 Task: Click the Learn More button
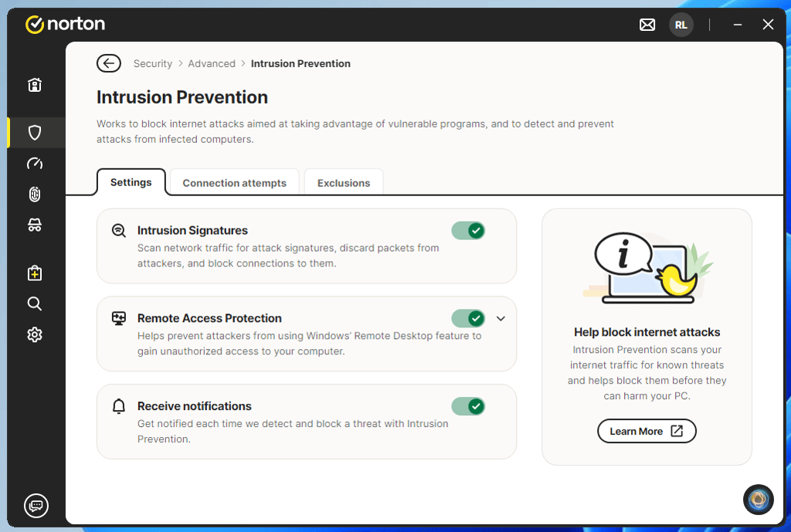(647, 431)
